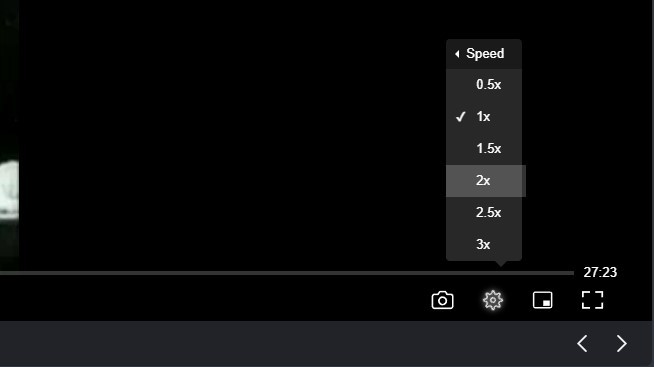Choose the highlighted 2x speed option
Viewport: 654px width, 367px height.
485,181
